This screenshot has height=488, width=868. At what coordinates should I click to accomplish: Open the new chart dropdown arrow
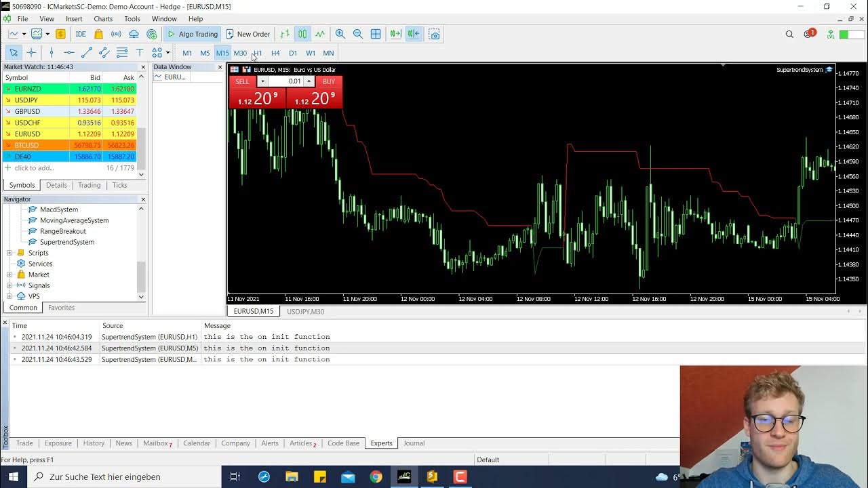point(24,34)
